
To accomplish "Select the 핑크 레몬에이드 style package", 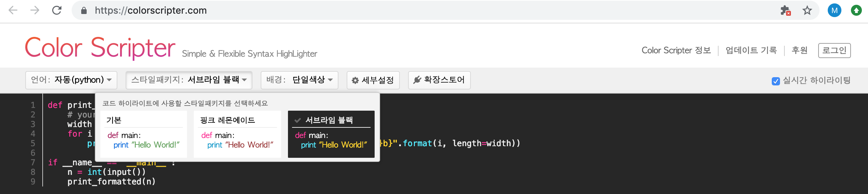I will coord(237,134).
